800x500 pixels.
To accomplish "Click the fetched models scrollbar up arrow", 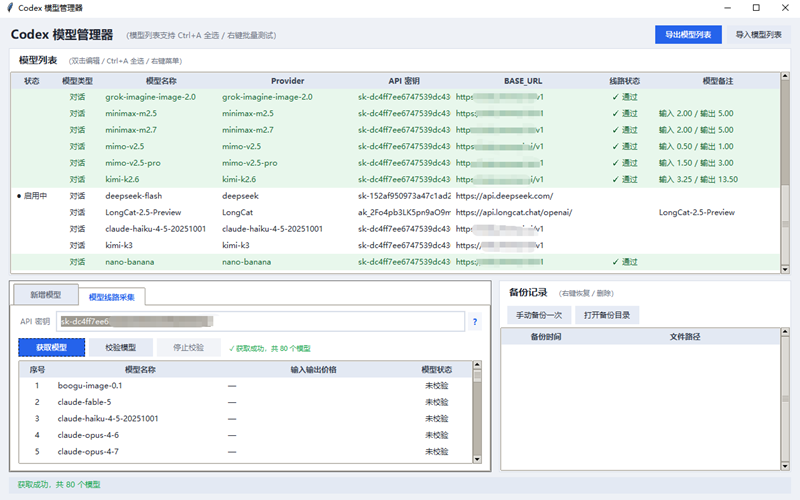I will 477,365.
